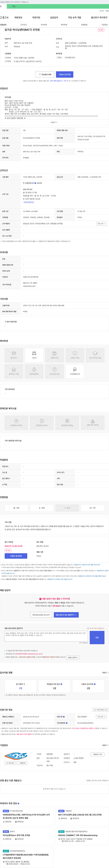
Task: Switch to the 우대사항 tab
Action: tap(44, 25)
